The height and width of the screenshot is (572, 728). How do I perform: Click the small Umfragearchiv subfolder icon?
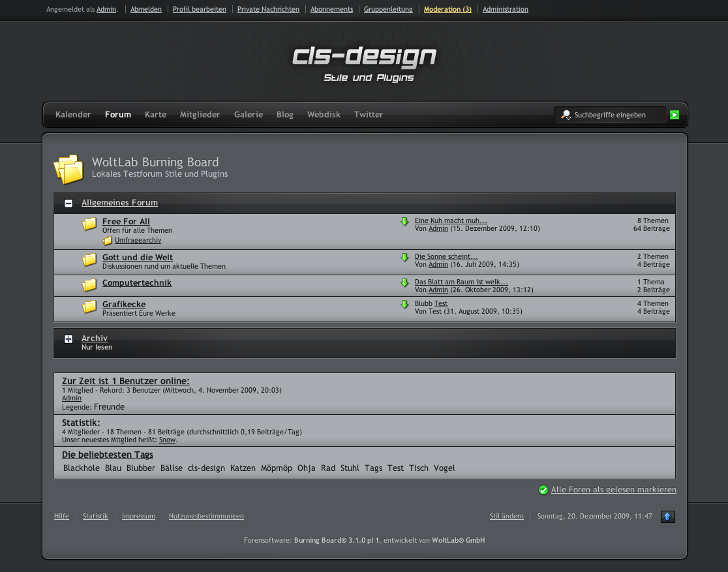pyautogui.click(x=108, y=241)
